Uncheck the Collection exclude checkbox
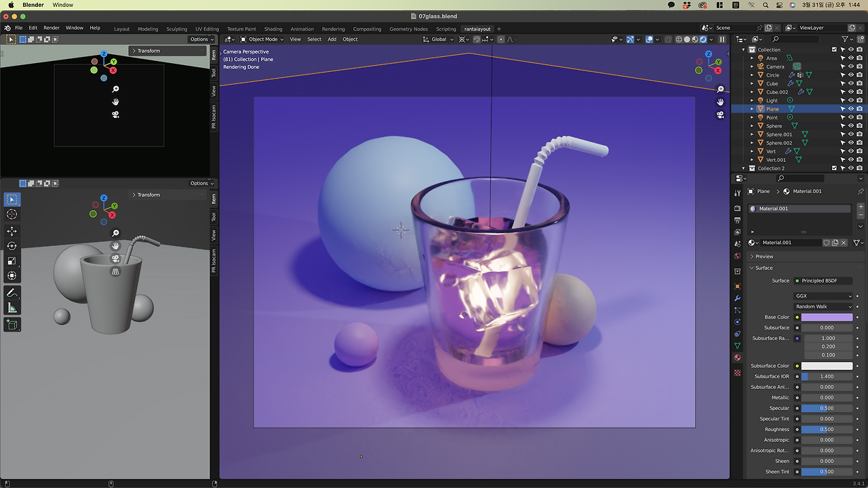This screenshot has width=868, height=488. coord(834,49)
